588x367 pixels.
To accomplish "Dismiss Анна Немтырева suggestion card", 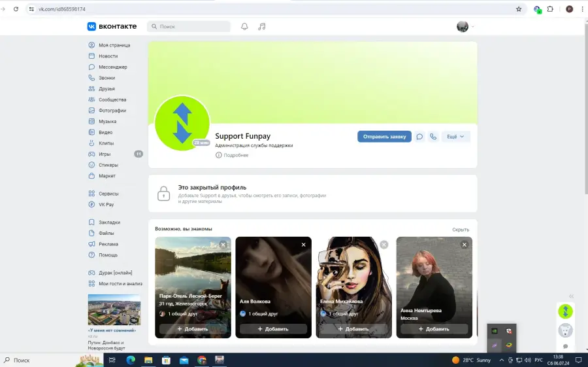I will coord(465,245).
